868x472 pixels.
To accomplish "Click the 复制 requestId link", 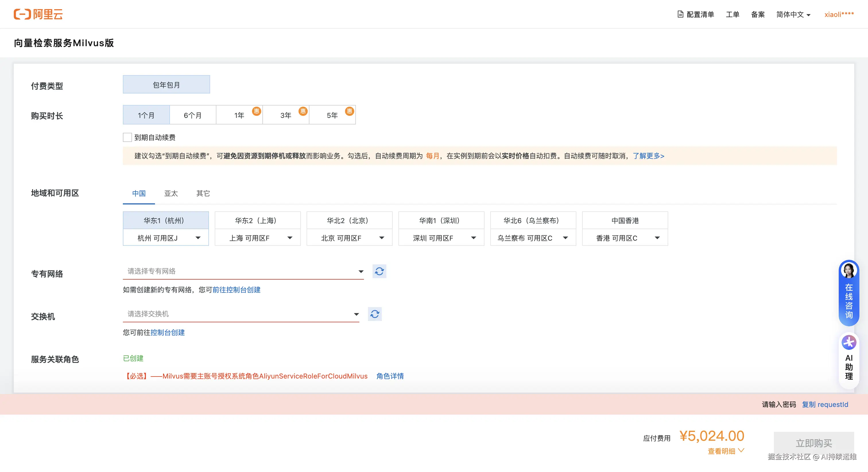I will pyautogui.click(x=825, y=404).
